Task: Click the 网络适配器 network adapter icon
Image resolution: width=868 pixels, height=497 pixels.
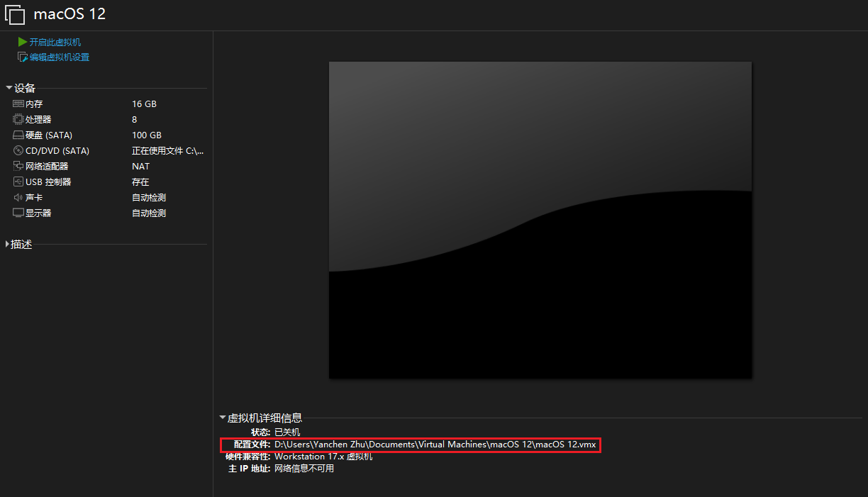Action: [x=18, y=167]
